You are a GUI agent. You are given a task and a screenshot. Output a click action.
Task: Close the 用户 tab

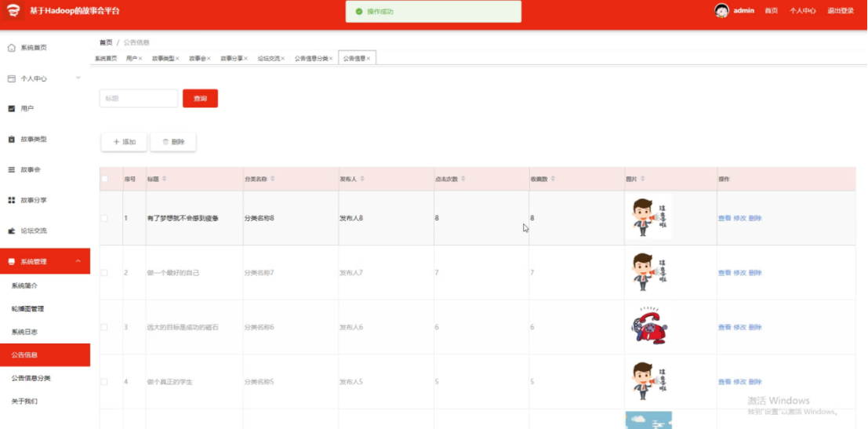coord(140,58)
